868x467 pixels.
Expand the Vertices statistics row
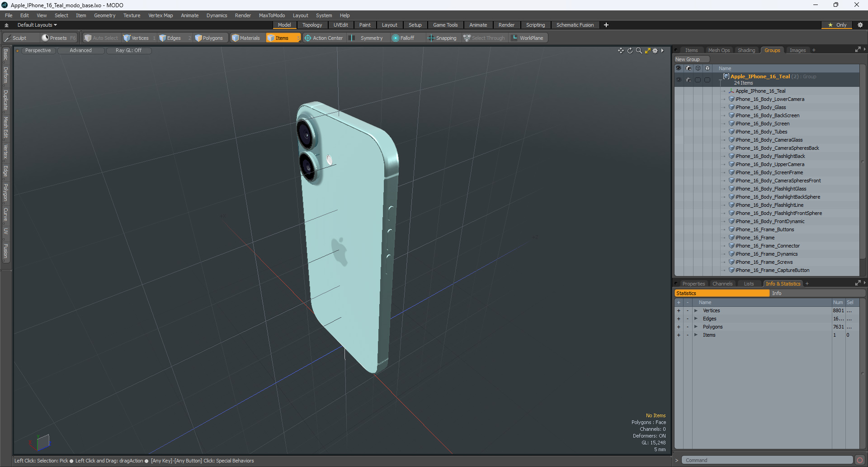tap(696, 310)
